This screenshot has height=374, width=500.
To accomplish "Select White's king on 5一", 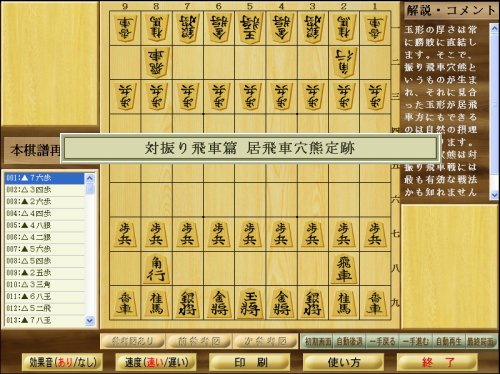I will [x=250, y=28].
